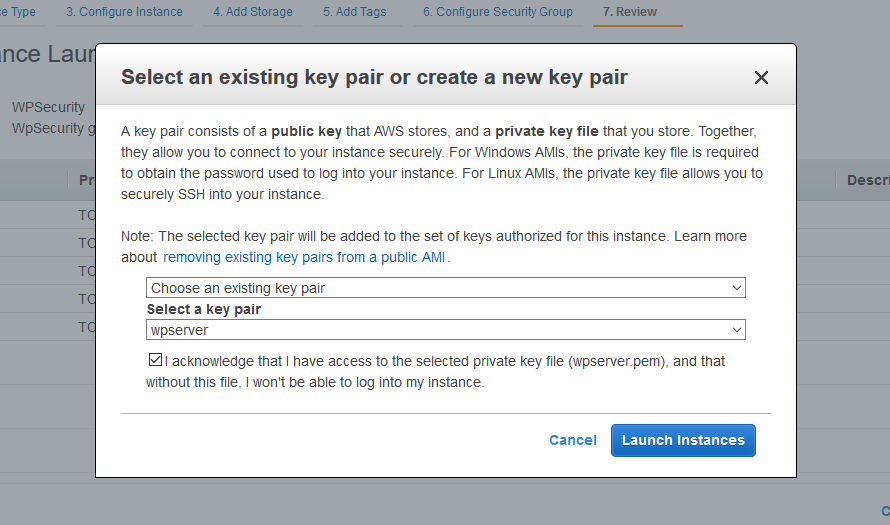Click the arrow of the 'Choose an existing key pair' box

pyautogui.click(x=737, y=288)
